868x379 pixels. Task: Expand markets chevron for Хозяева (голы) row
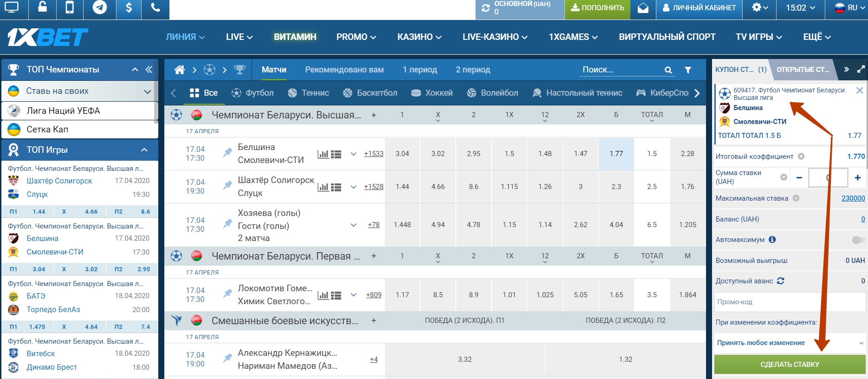(353, 225)
